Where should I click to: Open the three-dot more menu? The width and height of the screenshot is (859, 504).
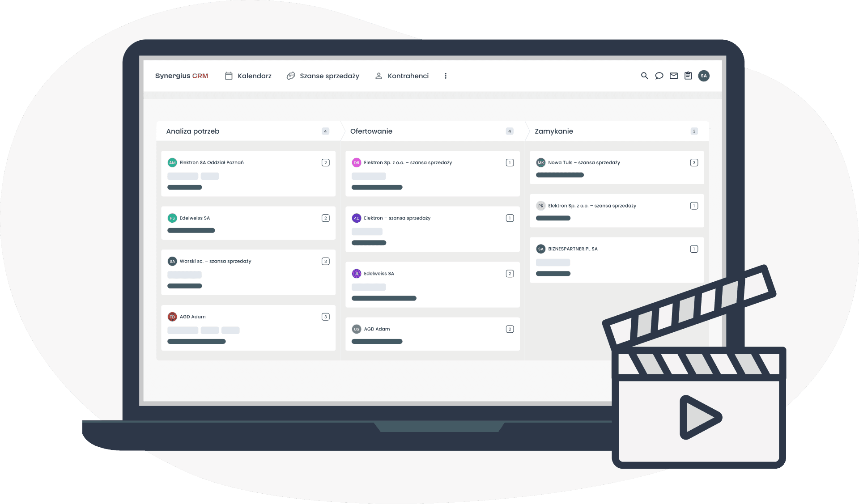coord(446,76)
